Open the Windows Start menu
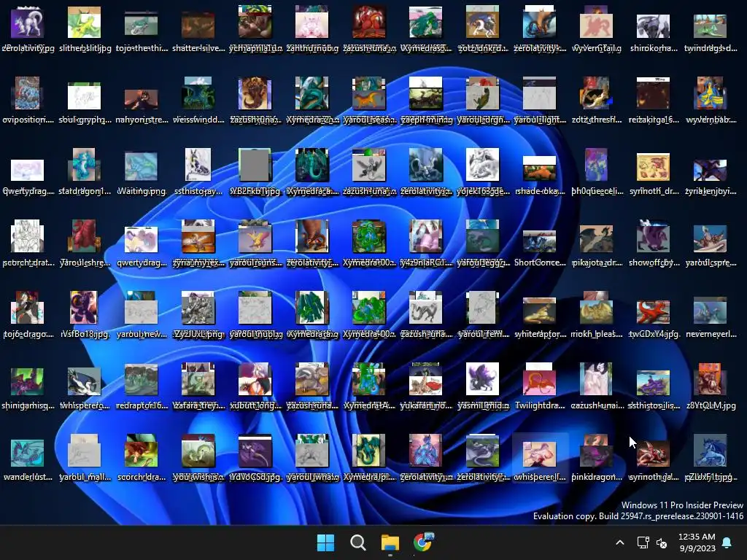This screenshot has height=560, width=747. coord(326,542)
